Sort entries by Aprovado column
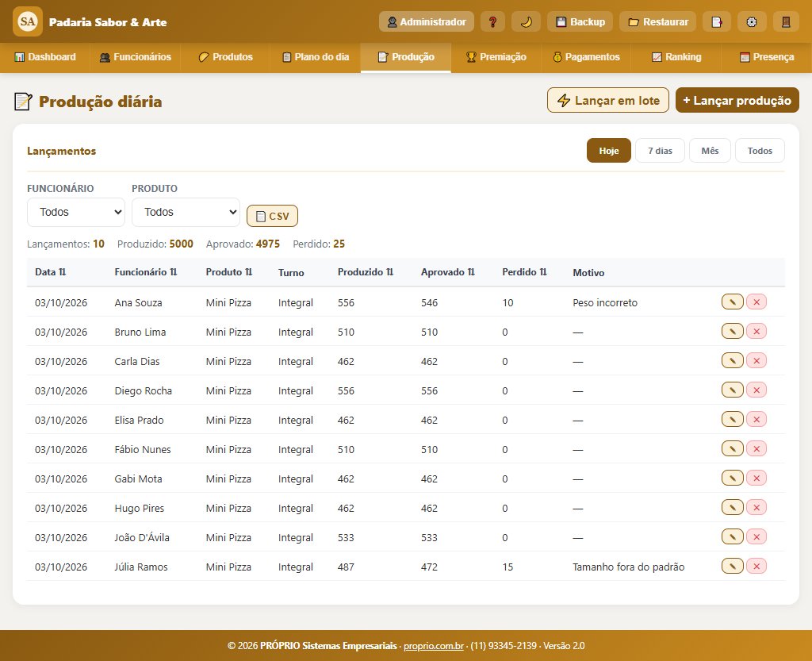This screenshot has height=661, width=812. pyautogui.click(x=448, y=272)
